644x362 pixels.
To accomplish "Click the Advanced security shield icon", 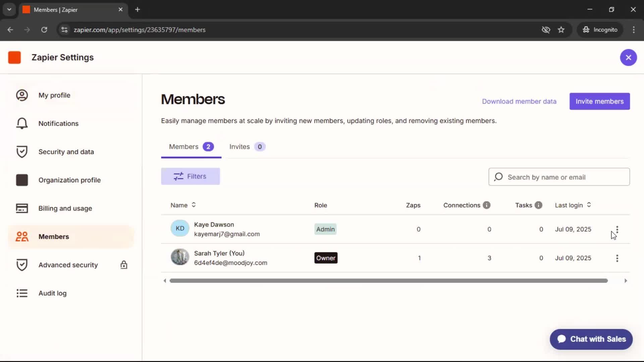I will pos(22,265).
